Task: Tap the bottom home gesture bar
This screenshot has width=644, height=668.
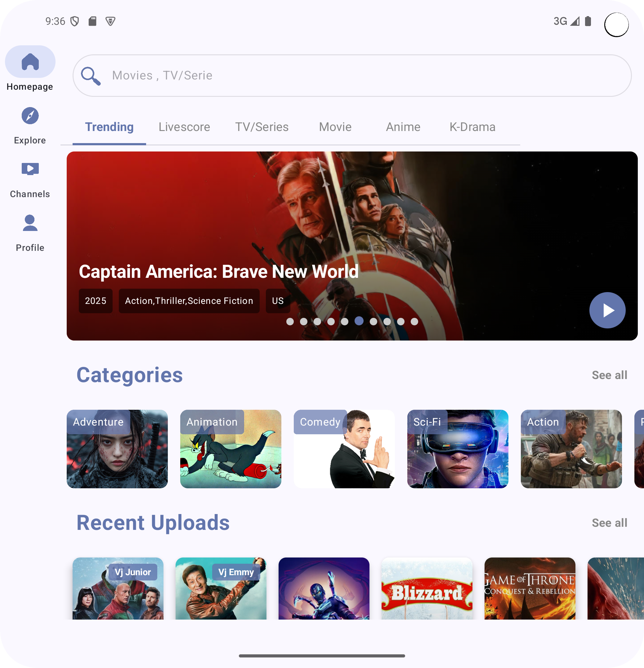Action: [x=322, y=656]
